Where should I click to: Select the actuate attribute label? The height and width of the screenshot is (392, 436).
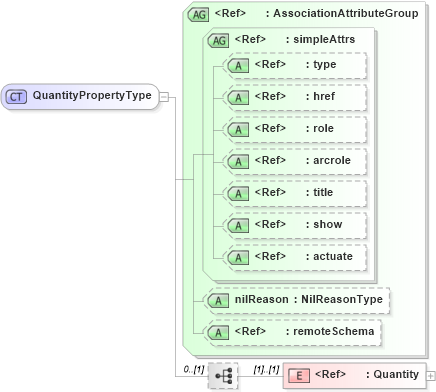[x=333, y=256]
